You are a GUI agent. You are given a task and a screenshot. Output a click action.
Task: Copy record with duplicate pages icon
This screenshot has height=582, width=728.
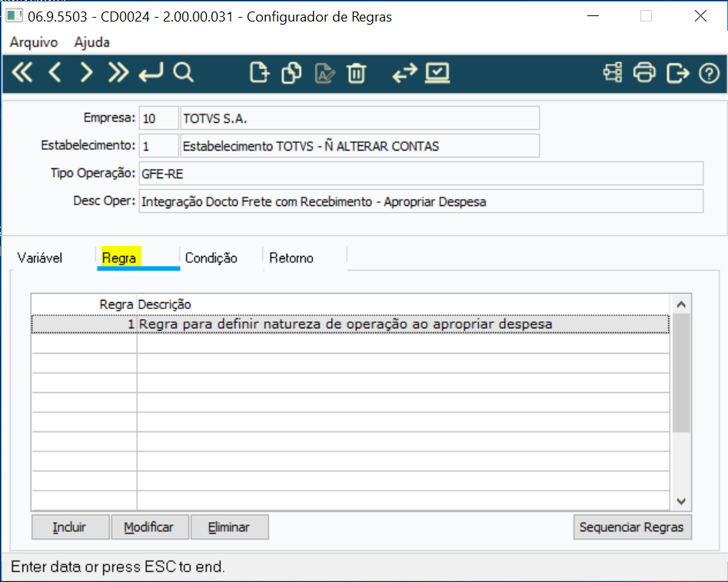(291, 73)
